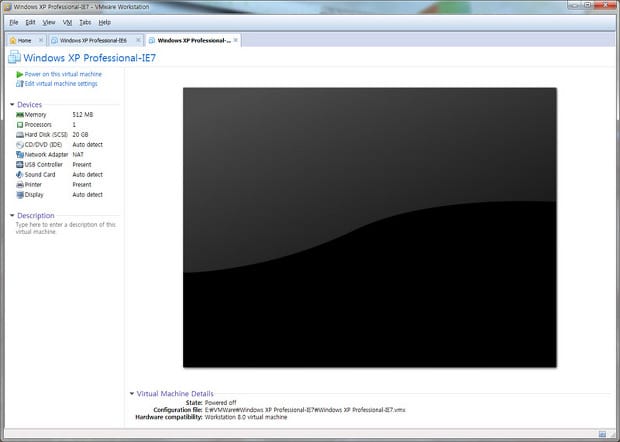This screenshot has height=442, width=620.
Task: Click the Hard Disk (SCSI) icon
Action: [x=19, y=135]
